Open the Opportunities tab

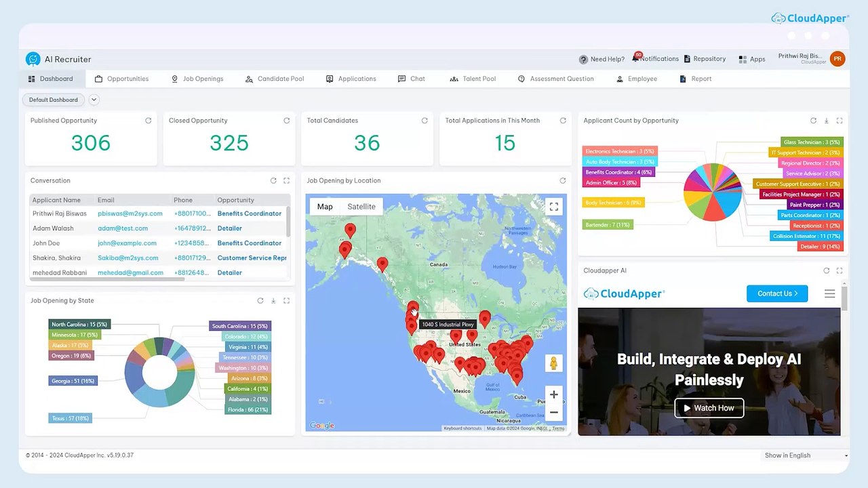(121, 79)
